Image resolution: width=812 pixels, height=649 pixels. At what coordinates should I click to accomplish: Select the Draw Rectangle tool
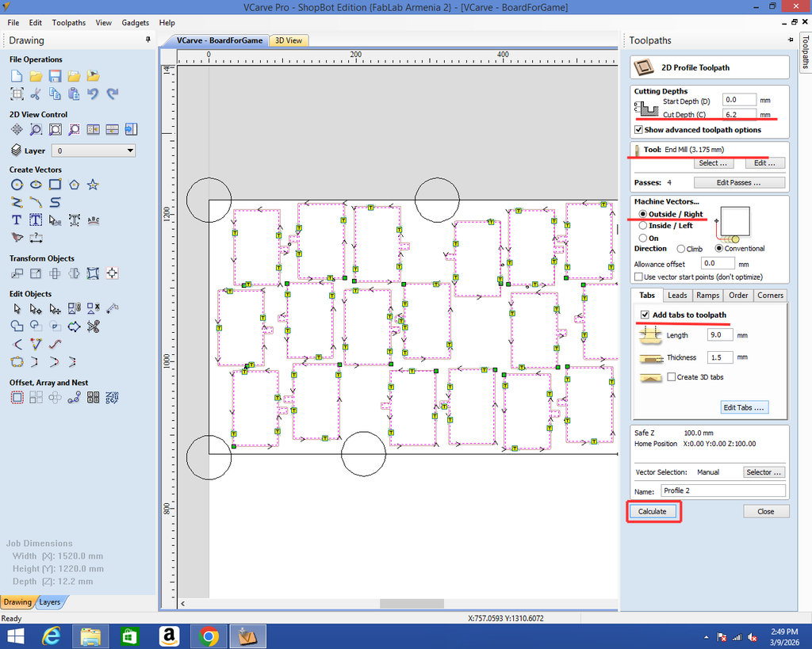click(55, 185)
